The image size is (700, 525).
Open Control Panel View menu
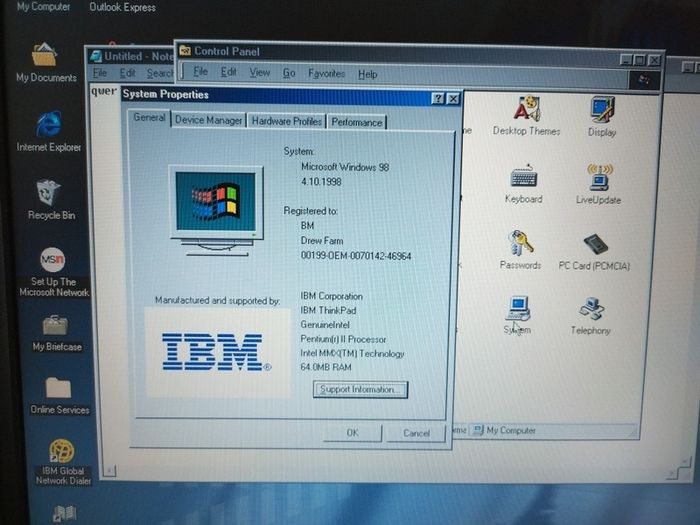click(x=259, y=72)
